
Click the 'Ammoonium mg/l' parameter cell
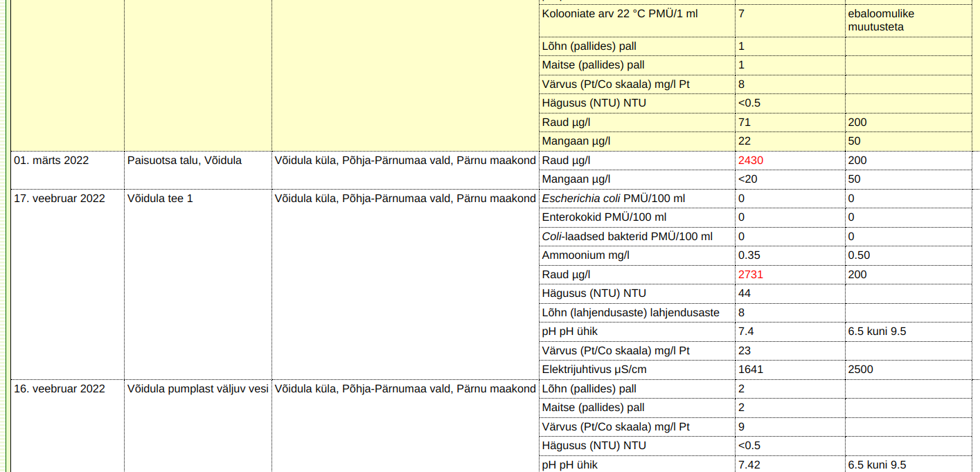click(637, 255)
